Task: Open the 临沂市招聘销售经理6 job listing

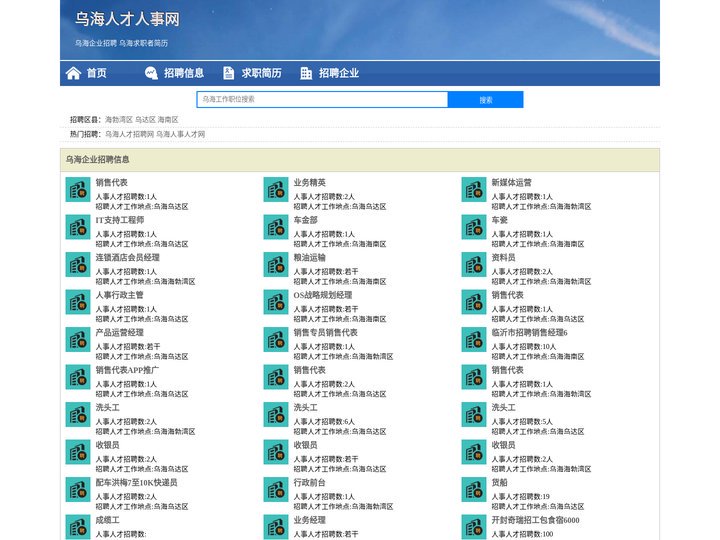Action: [529, 332]
